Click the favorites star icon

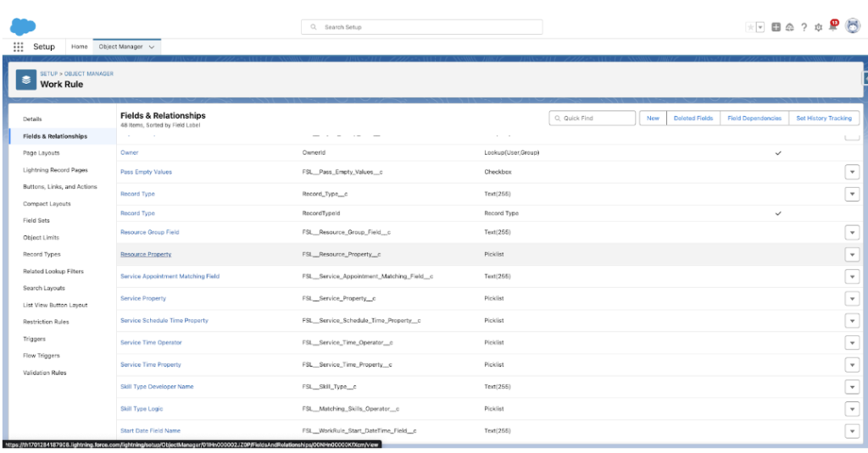click(750, 27)
